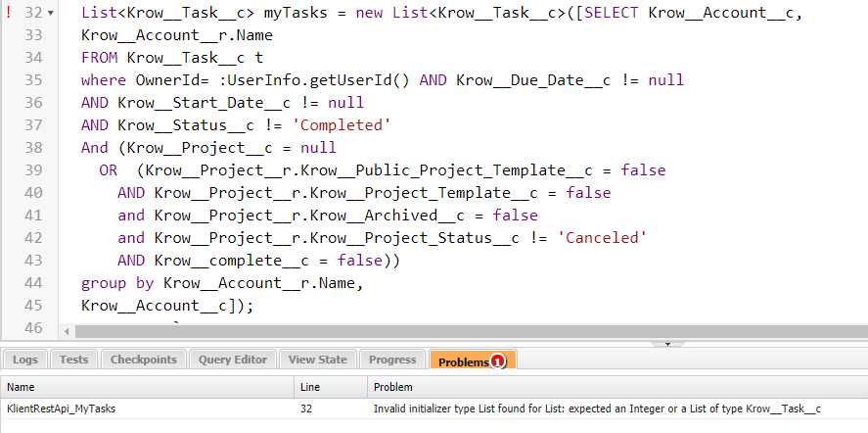Sort problems by the Name column header
The height and width of the screenshot is (433, 868).
tap(147, 387)
